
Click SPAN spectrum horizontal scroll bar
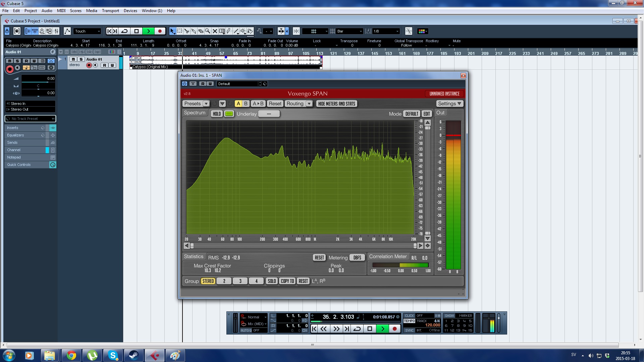point(304,246)
